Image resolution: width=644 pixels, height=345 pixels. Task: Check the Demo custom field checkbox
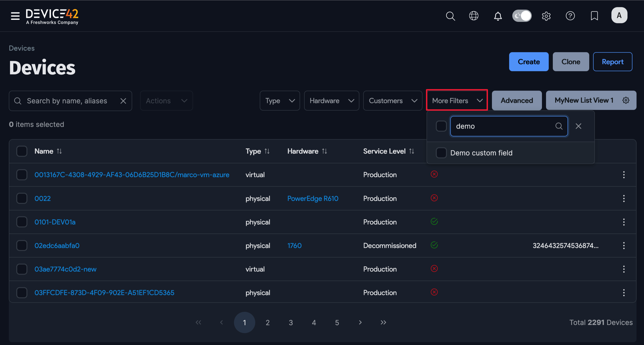coord(441,153)
